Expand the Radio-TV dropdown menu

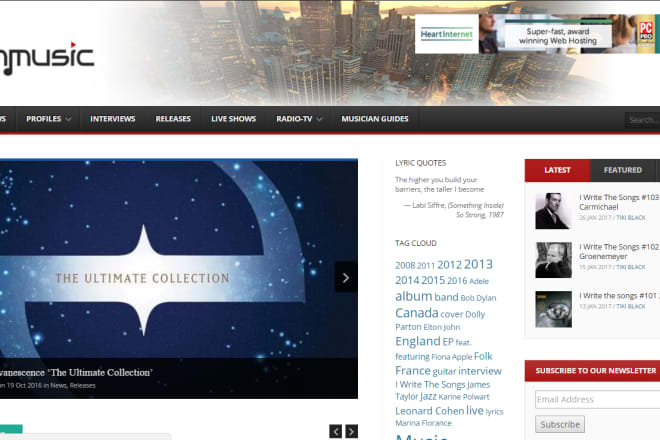[x=298, y=119]
